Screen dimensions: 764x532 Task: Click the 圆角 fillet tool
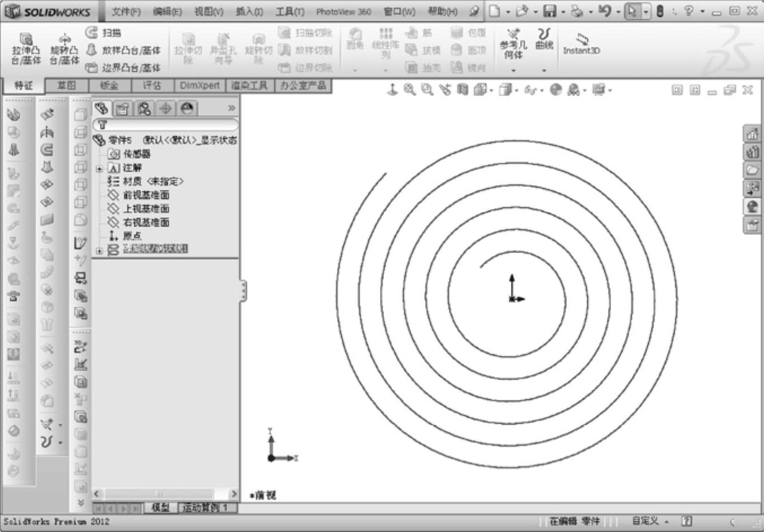[355, 38]
